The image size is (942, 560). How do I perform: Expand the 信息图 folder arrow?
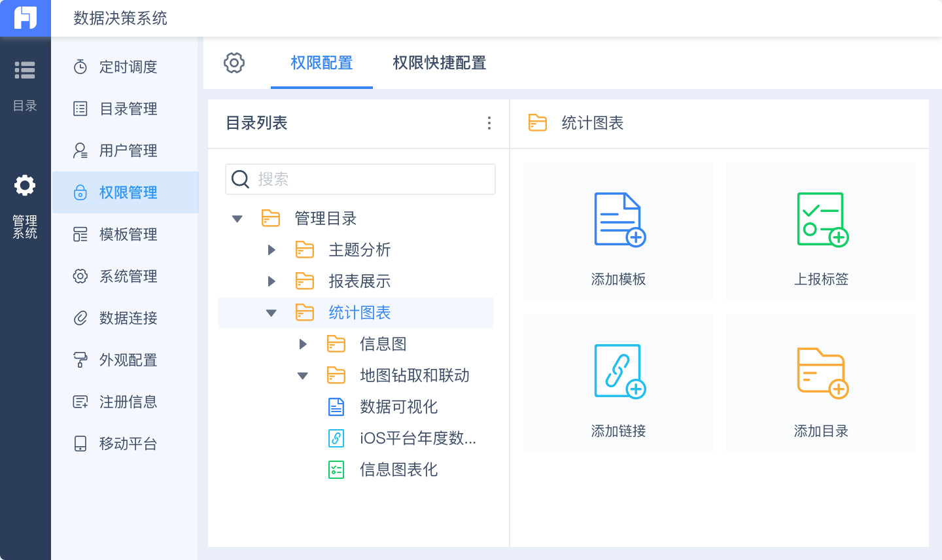303,344
